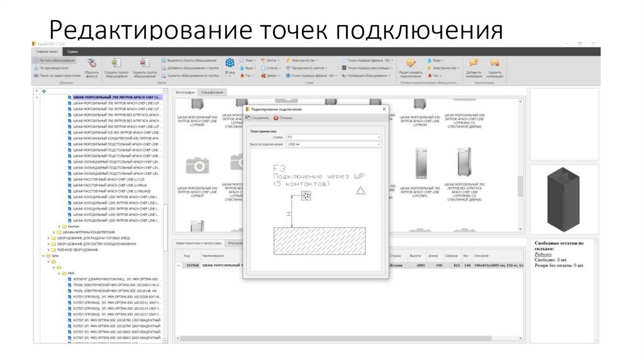
Task: Click the triangle symbol in the scheme drawing
Action: (360, 190)
